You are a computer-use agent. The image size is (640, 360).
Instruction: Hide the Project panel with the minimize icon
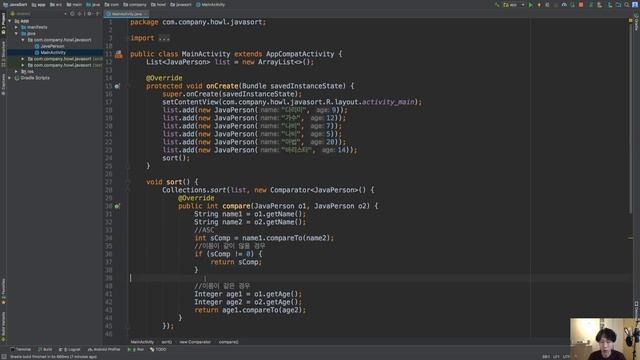[x=98, y=13]
